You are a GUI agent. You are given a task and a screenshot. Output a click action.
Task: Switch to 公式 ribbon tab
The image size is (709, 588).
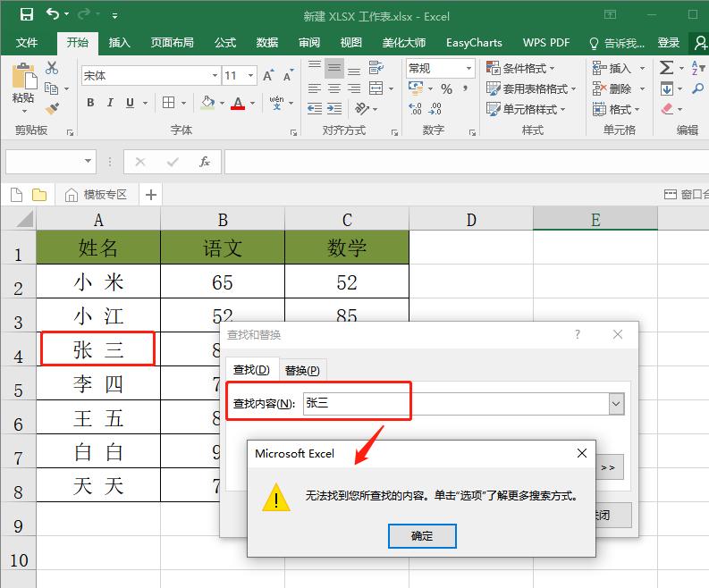coord(225,43)
